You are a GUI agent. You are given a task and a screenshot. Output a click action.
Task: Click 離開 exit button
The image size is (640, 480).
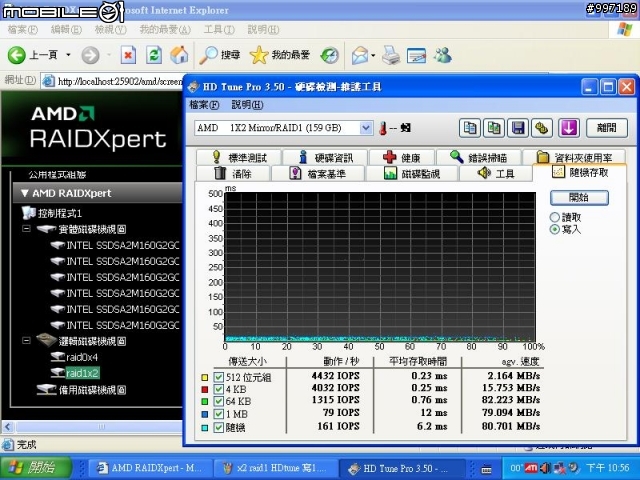click(x=607, y=128)
